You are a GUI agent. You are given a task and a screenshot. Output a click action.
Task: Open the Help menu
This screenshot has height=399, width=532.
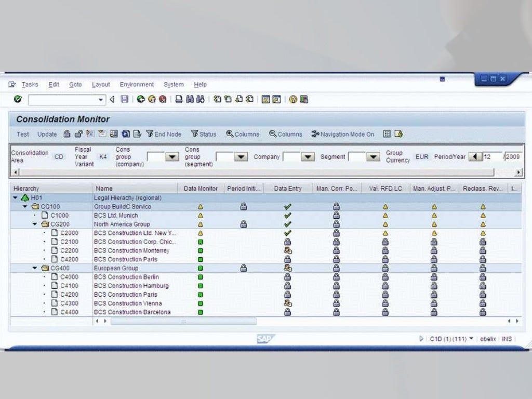[x=200, y=85]
